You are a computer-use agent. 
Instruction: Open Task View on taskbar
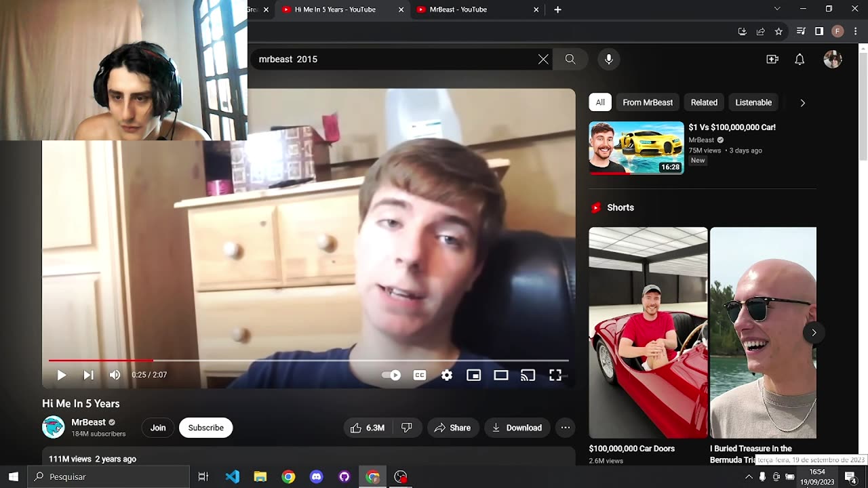click(203, 476)
